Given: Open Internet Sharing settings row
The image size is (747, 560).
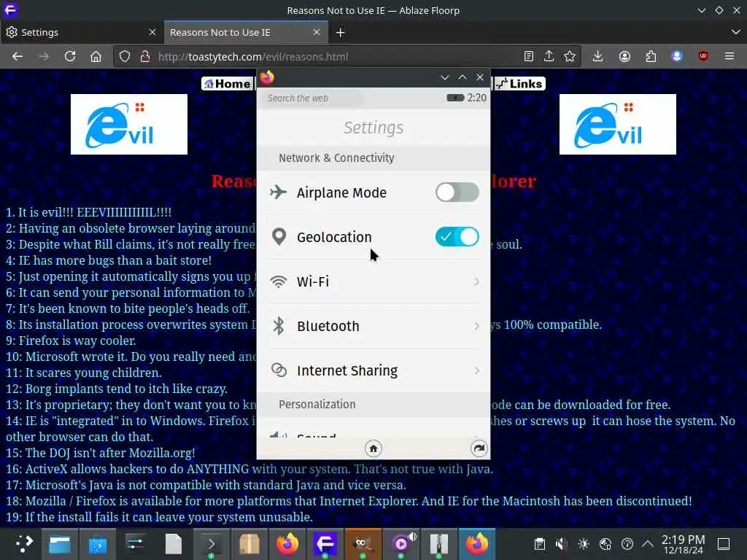Looking at the screenshot, I should pos(373,370).
